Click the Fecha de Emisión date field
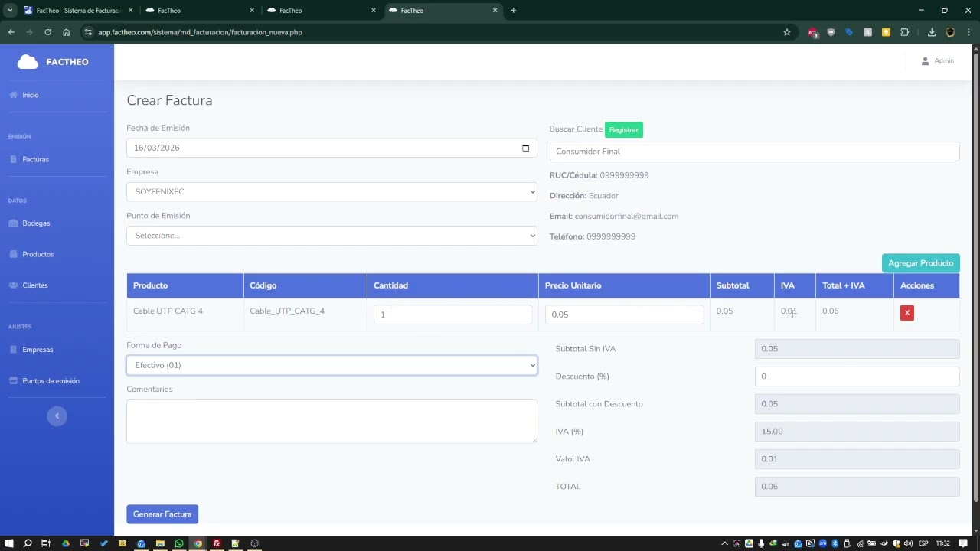The width and height of the screenshot is (980, 551). pyautogui.click(x=332, y=148)
